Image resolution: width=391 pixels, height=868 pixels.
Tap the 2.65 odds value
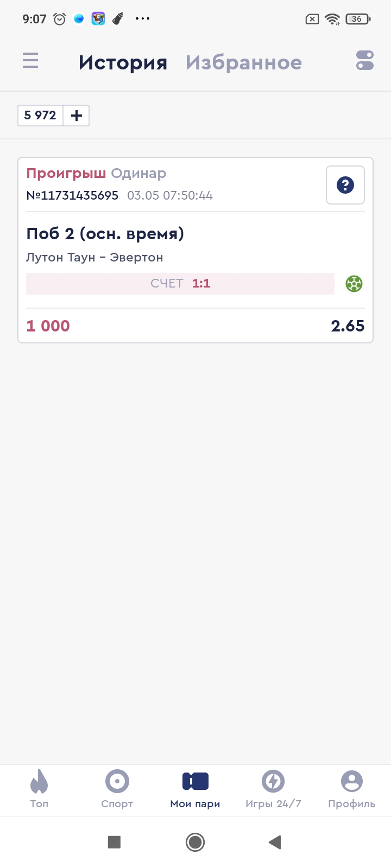click(x=348, y=326)
